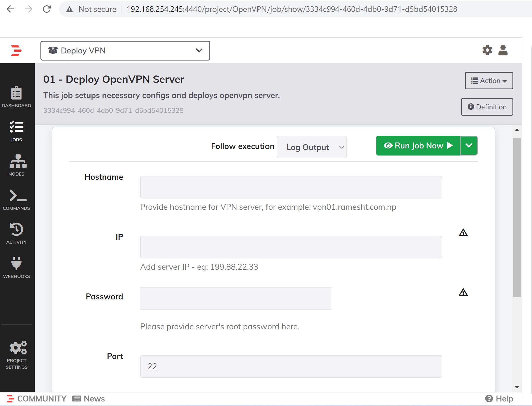Click the warning icon next to the IP field
The width and height of the screenshot is (532, 406).
click(463, 233)
